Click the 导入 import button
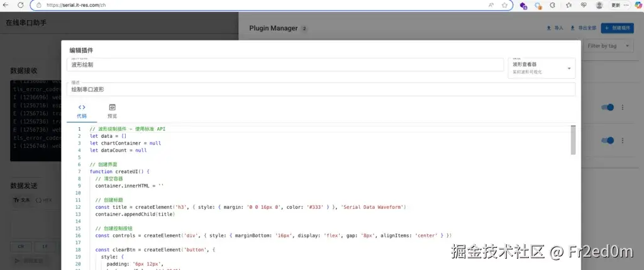The image size is (644, 270). (x=555, y=28)
